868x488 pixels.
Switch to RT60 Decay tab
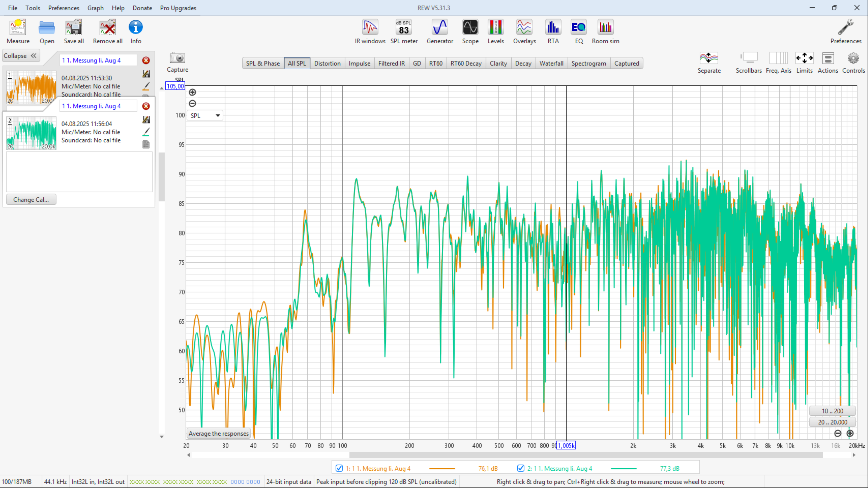pyautogui.click(x=466, y=63)
